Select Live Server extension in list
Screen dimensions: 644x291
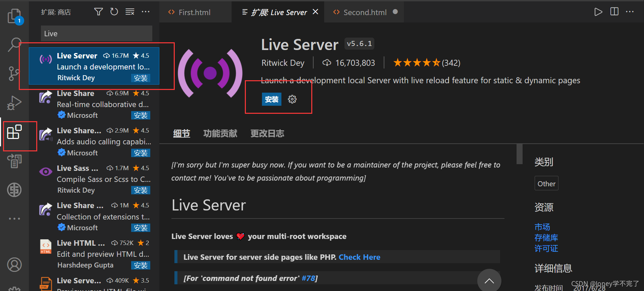pos(94,66)
